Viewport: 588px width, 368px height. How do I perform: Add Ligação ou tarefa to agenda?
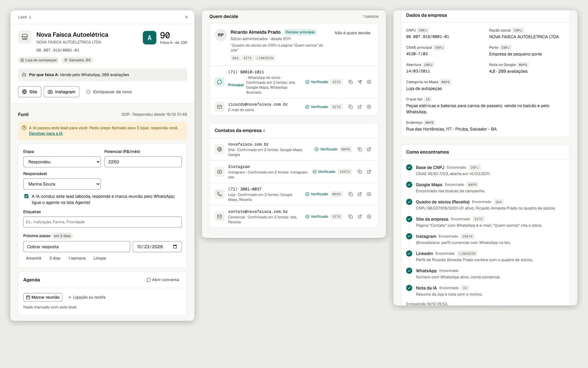[x=87, y=297]
